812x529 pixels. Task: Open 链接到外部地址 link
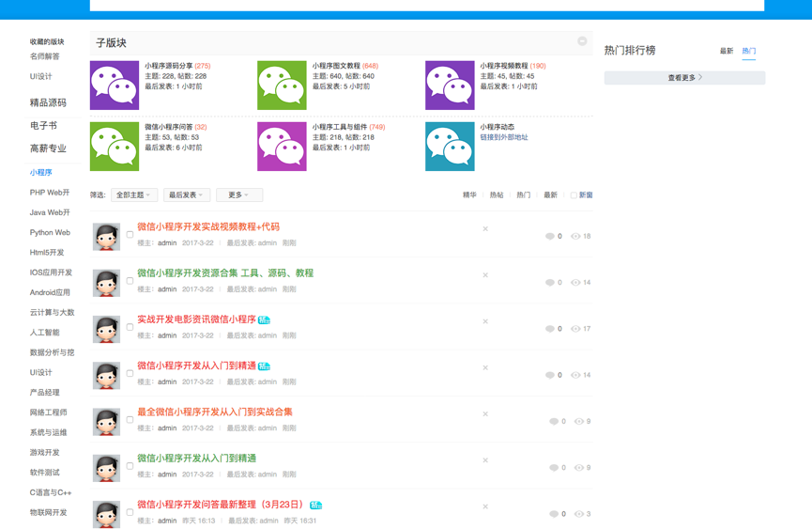pyautogui.click(x=504, y=137)
